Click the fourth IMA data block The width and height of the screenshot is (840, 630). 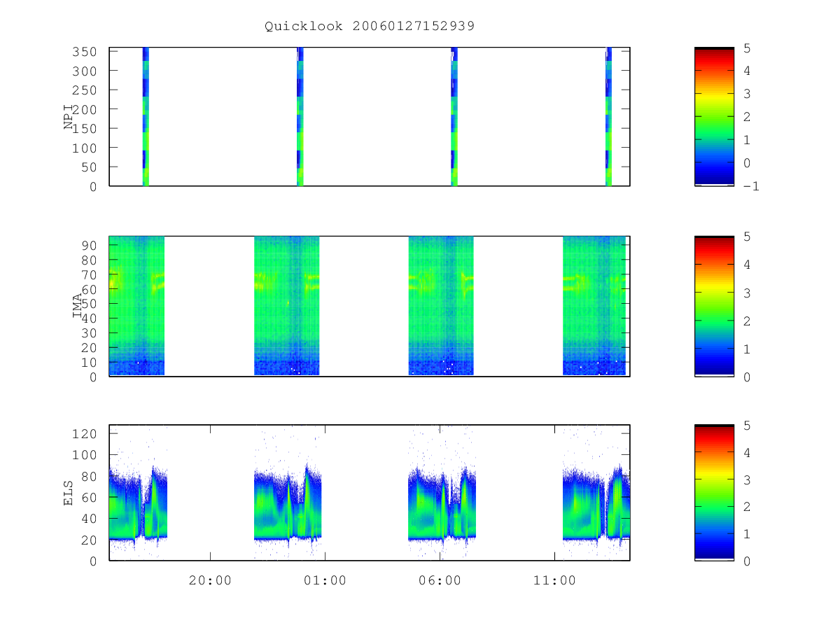pyautogui.click(x=594, y=306)
